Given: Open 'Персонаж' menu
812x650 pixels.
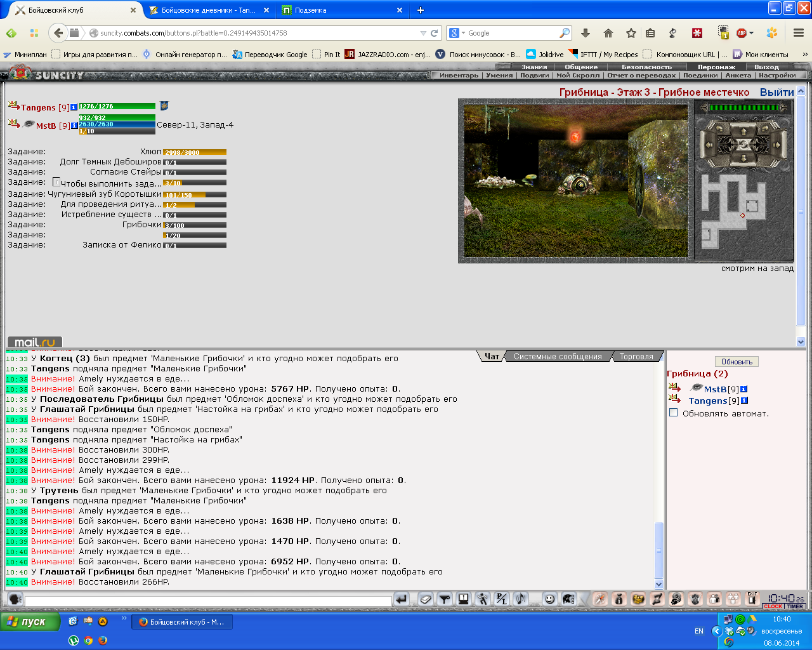Looking at the screenshot, I should [x=716, y=67].
